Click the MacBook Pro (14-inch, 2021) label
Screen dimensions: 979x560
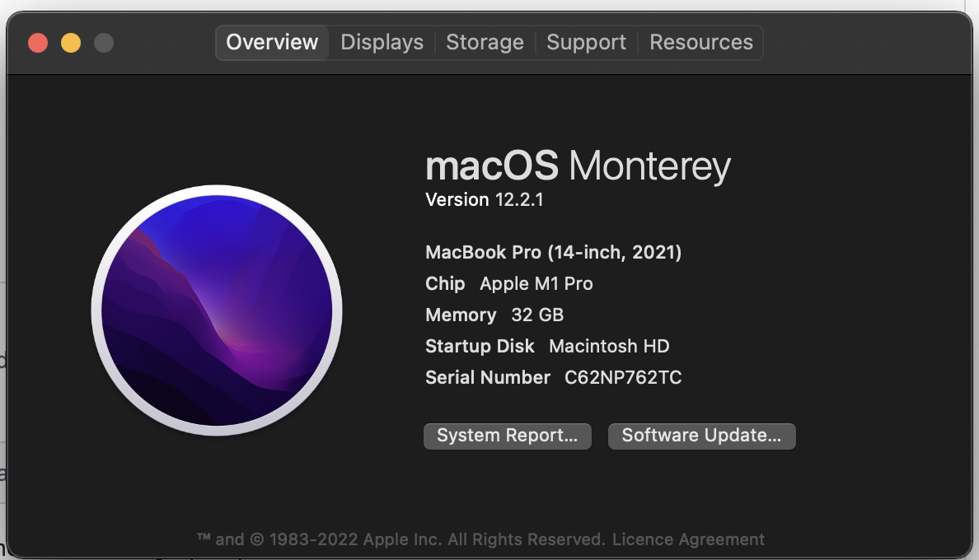pyautogui.click(x=553, y=252)
